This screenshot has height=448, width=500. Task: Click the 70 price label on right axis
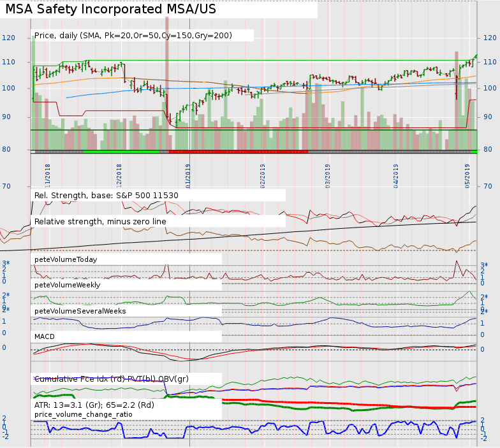488,186
